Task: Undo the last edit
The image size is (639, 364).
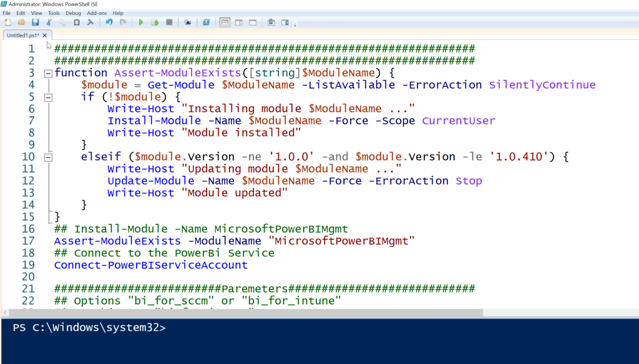Action: pyautogui.click(x=109, y=22)
